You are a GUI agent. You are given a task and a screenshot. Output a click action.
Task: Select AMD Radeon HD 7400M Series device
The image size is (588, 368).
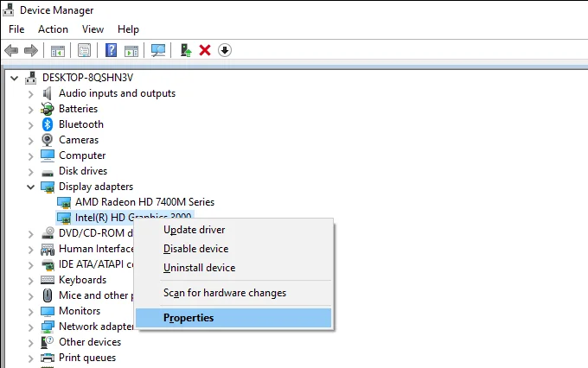click(144, 202)
